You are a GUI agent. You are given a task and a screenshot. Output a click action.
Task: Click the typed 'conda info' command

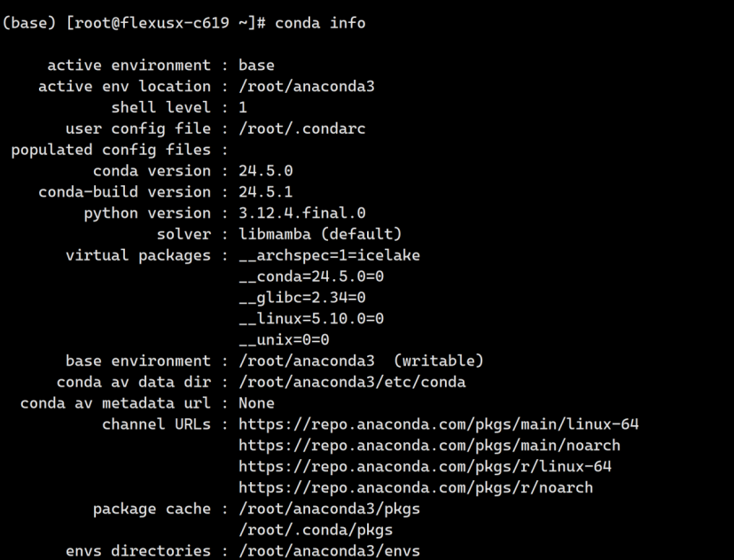pos(320,23)
